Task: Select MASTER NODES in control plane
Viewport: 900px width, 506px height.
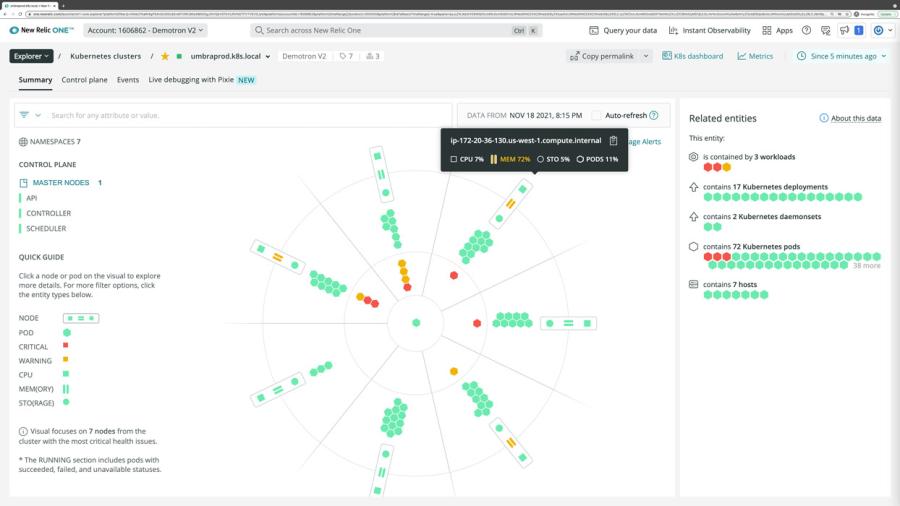Action: [x=61, y=182]
